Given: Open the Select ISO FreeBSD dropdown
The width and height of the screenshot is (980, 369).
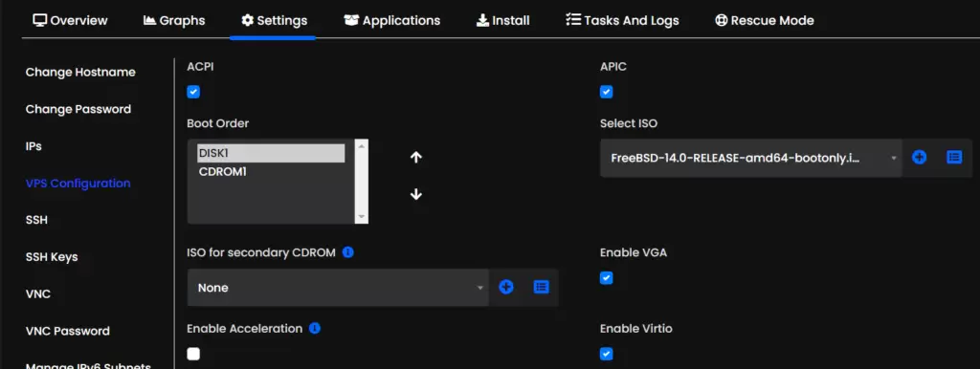Looking at the screenshot, I should click(x=750, y=158).
